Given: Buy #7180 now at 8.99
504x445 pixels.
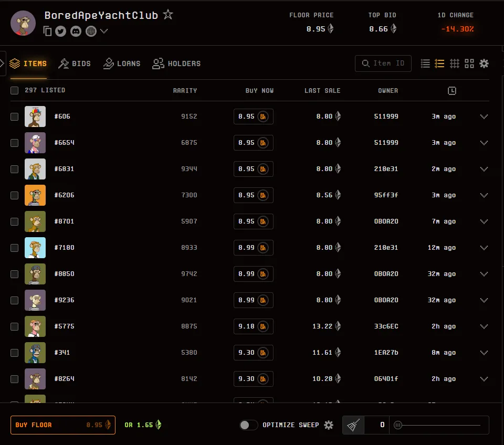Looking at the screenshot, I should coord(253,248).
